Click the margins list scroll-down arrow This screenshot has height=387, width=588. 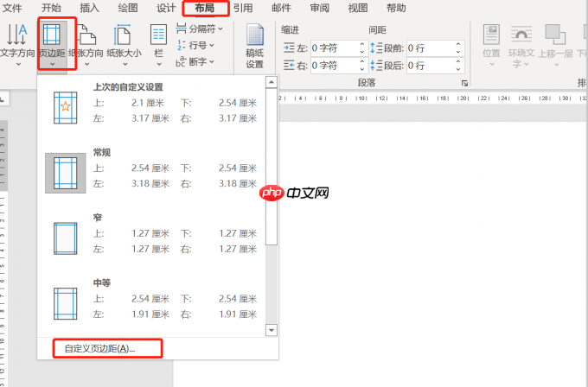[x=272, y=330]
